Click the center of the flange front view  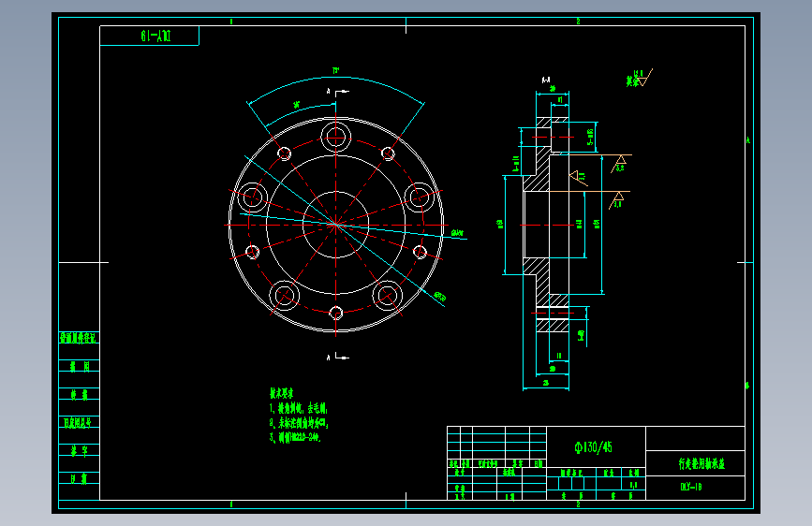tap(335, 225)
